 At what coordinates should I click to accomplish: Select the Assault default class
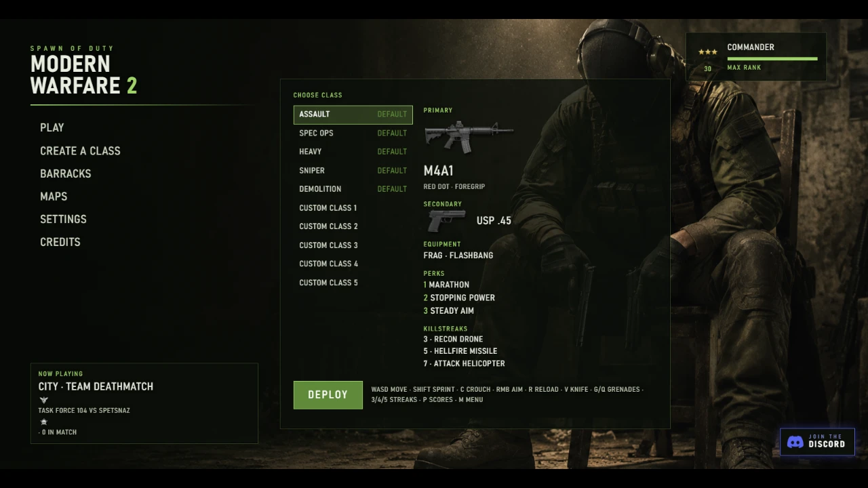coord(353,115)
